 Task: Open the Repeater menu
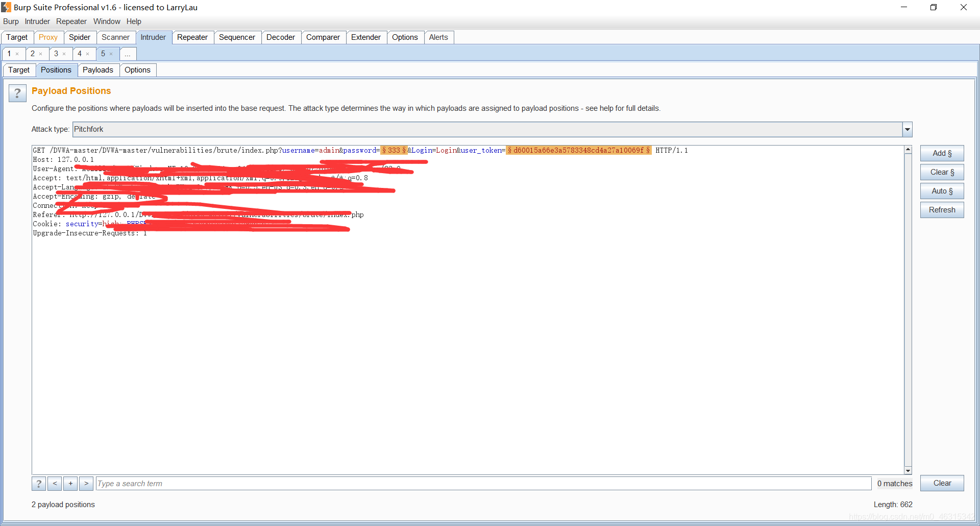click(71, 21)
